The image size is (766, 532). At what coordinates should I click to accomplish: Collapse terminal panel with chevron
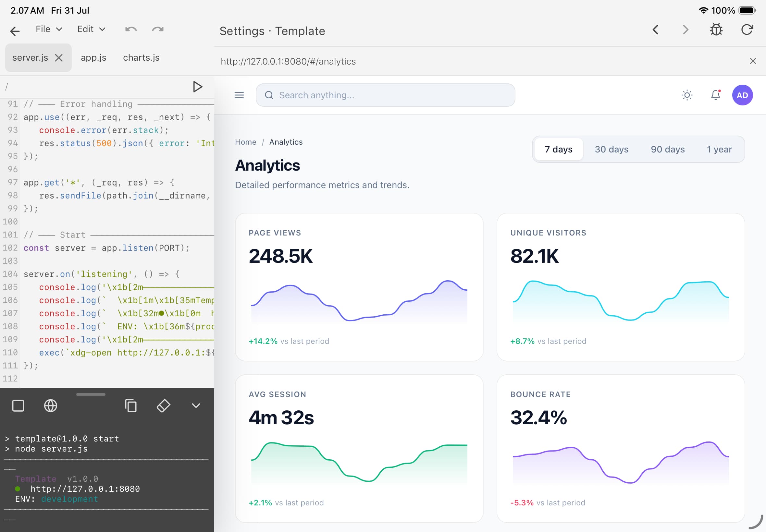pyautogui.click(x=196, y=406)
